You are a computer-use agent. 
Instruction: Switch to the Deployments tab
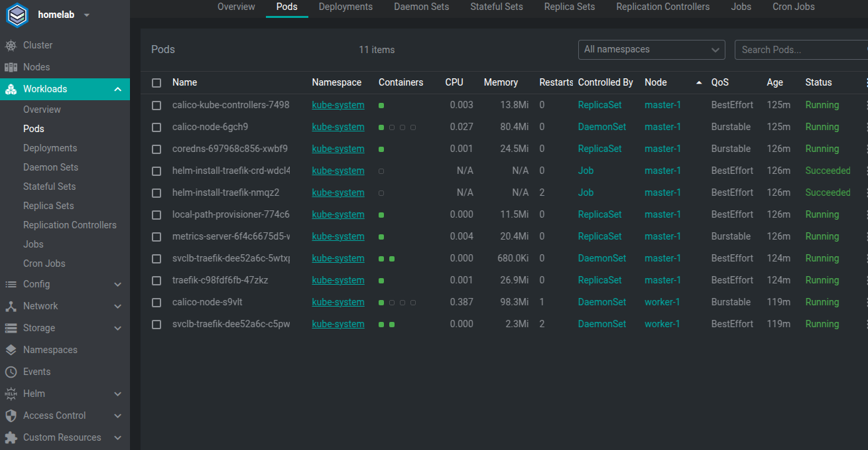pos(345,7)
